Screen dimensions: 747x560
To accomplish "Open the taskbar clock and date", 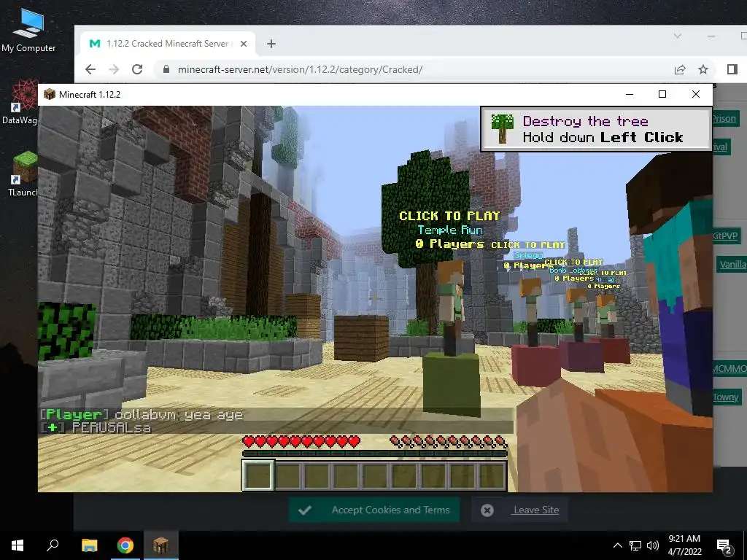I will pos(684,545).
